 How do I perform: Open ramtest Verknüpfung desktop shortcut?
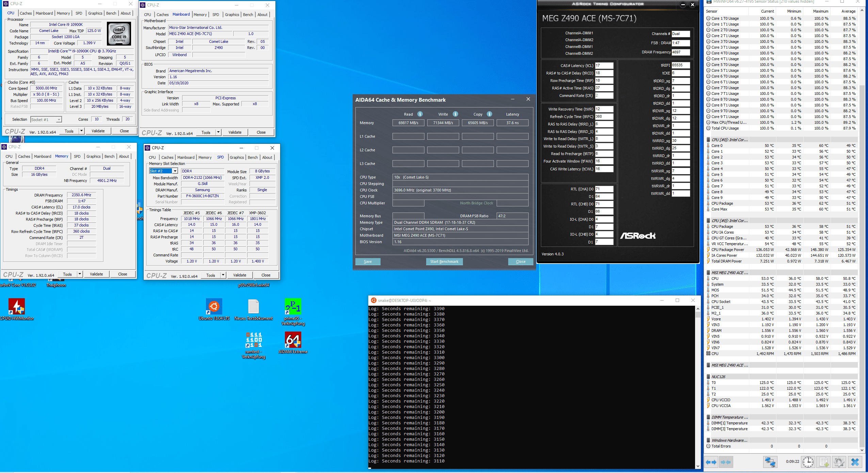pos(254,345)
